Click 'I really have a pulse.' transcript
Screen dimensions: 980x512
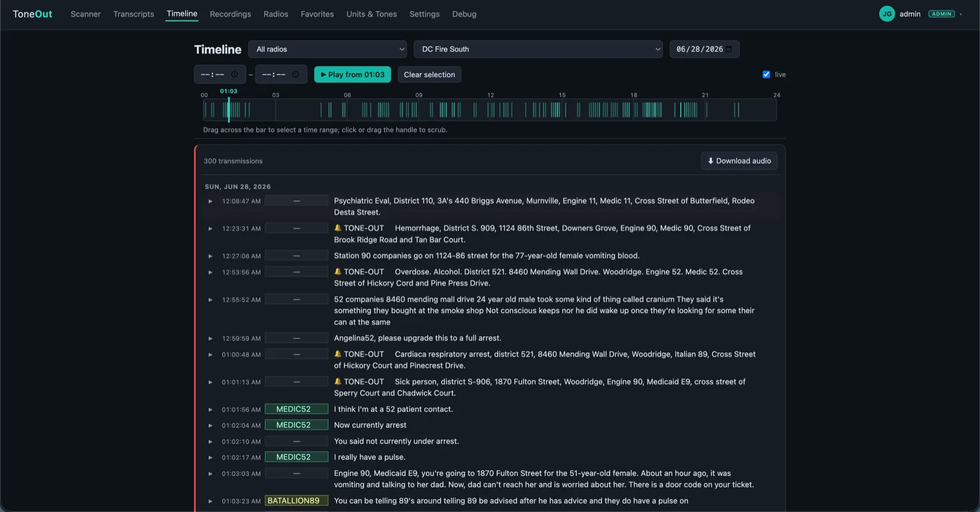point(370,457)
